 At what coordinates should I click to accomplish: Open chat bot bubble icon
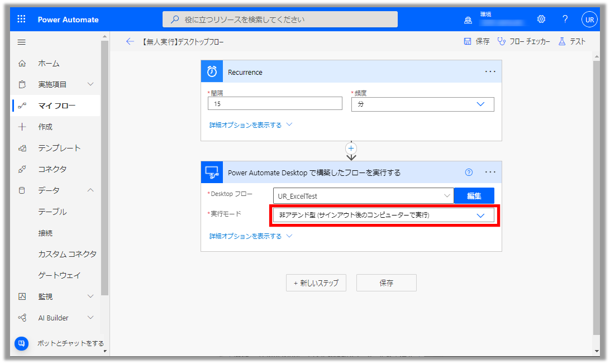(21, 343)
